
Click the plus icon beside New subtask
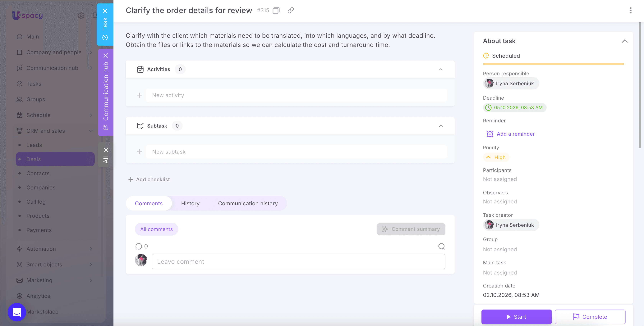[x=139, y=152]
